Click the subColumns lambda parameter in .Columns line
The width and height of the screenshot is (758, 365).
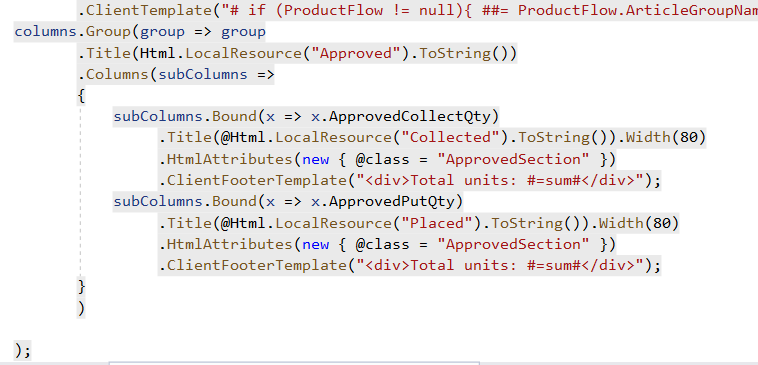pos(203,74)
